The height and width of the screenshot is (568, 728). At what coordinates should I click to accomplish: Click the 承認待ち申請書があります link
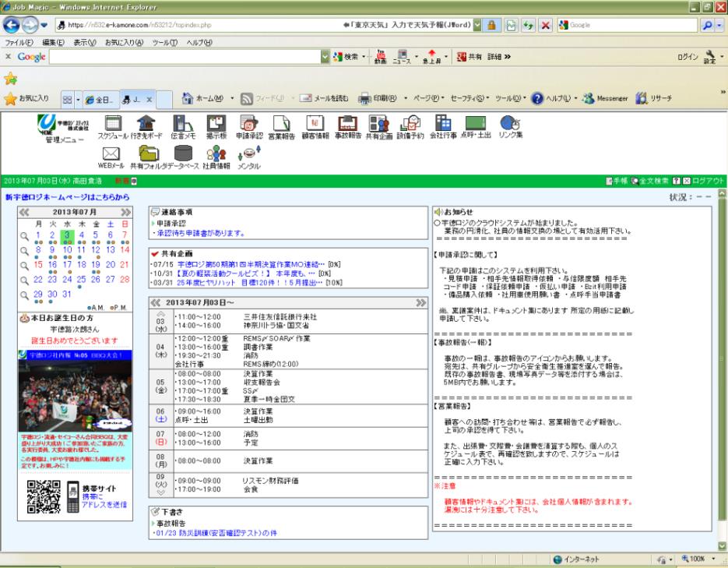[199, 232]
